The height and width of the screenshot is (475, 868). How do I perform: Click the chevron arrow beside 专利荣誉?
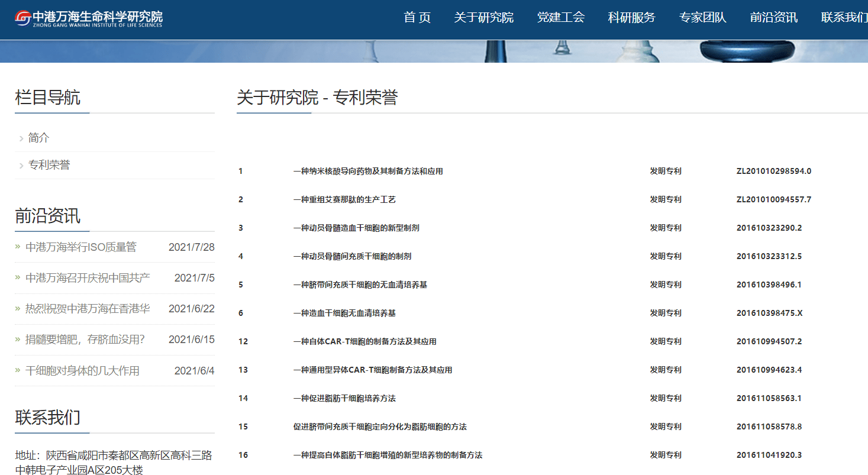click(x=21, y=166)
